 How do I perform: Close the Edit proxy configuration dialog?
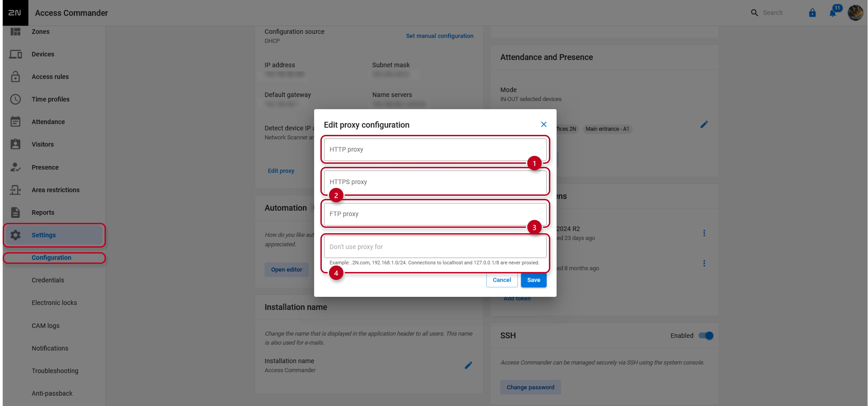point(544,125)
